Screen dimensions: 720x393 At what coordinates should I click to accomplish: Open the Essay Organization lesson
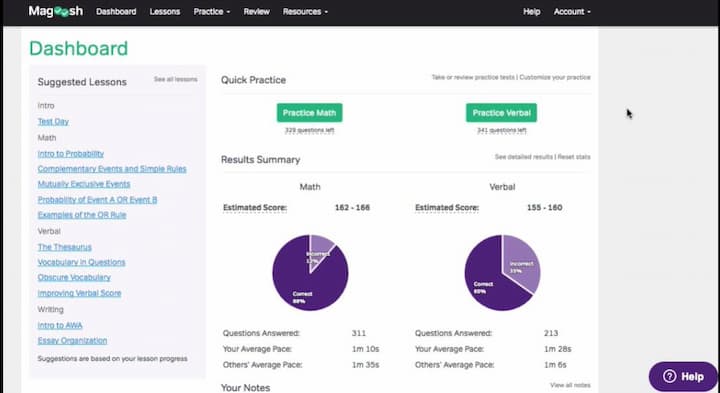[x=73, y=341]
